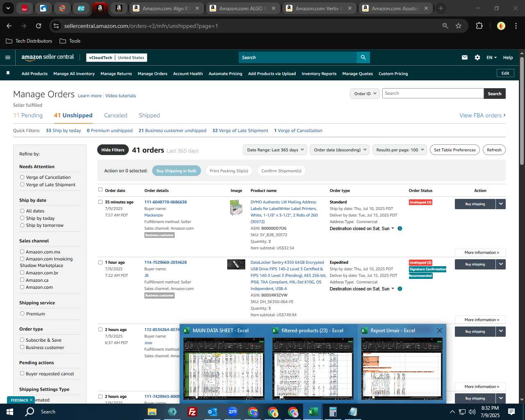Open a new browser tab with plus icon
The height and width of the screenshot is (420, 525).
(441, 8)
